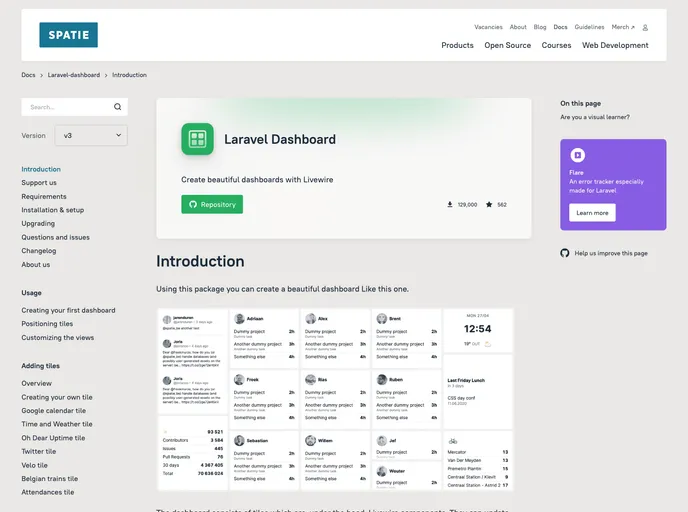The width and height of the screenshot is (688, 512).
Task: Click the Introduction heading
Action: click(200, 261)
